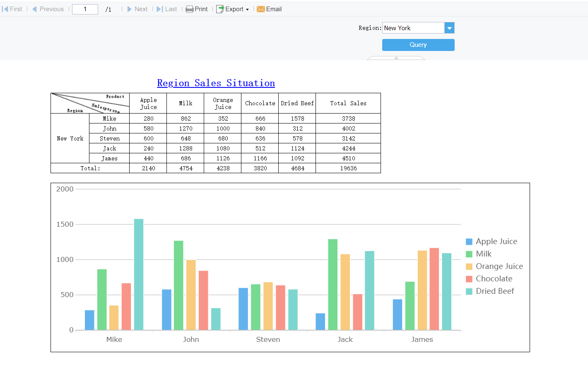Click the 'James' label on chart axis
Image resolution: width=588 pixels, height=375 pixels.
(x=422, y=339)
